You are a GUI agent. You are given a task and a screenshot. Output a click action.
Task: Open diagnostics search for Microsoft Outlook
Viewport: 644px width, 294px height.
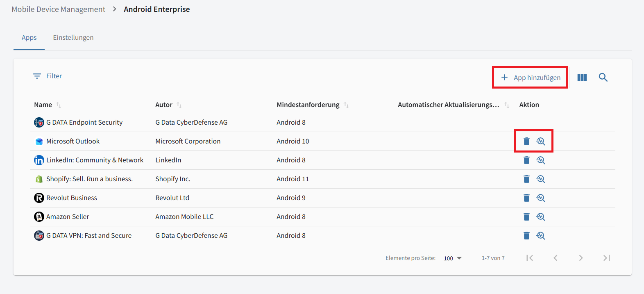click(541, 141)
